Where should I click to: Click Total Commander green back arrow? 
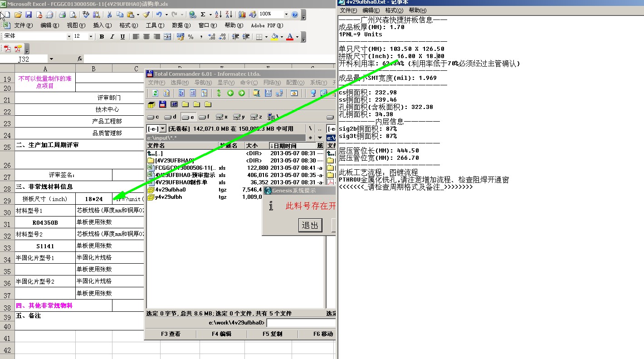pos(230,93)
